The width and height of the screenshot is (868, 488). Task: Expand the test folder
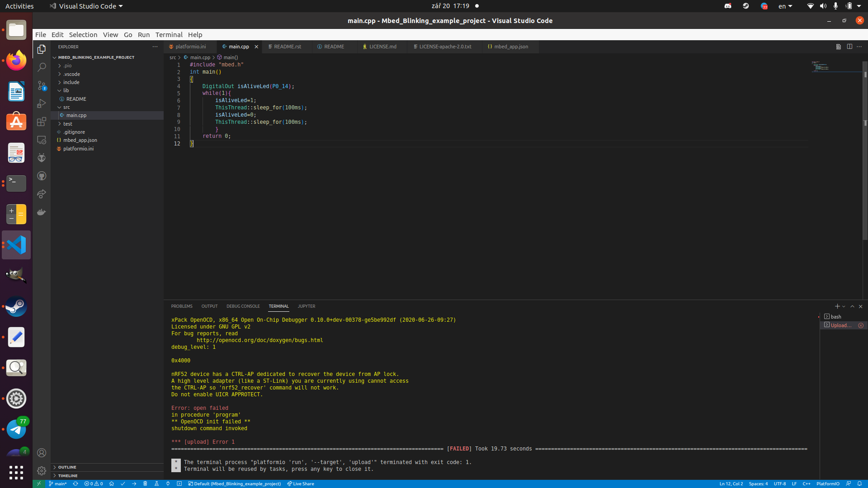click(107, 124)
